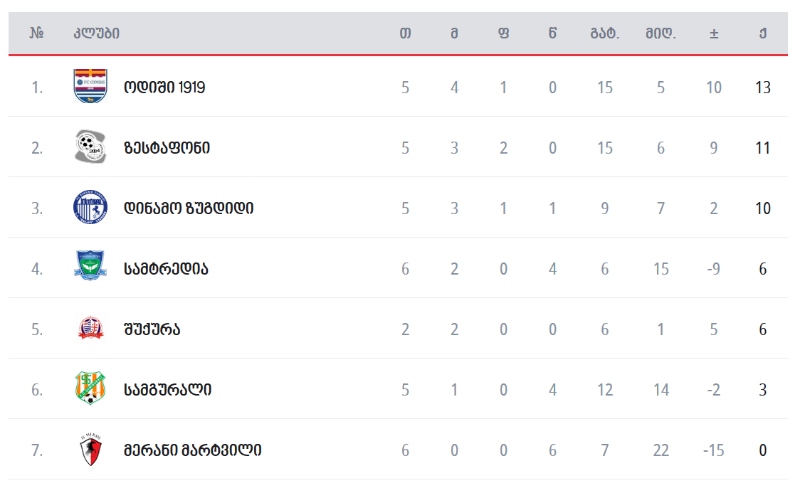The height and width of the screenshot is (498, 800).
Task: Click the ოდიში 1919 club crest
Action: click(90, 86)
